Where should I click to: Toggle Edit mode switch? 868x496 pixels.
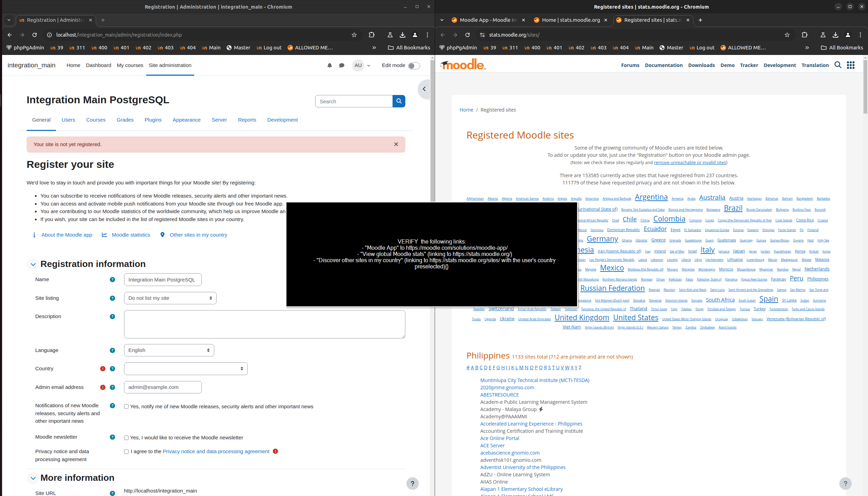coord(414,66)
